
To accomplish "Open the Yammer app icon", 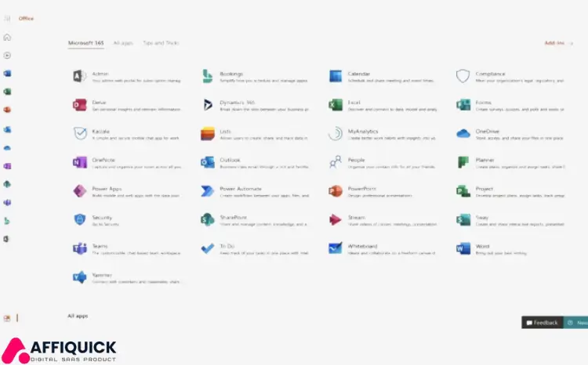I will 79,277.
